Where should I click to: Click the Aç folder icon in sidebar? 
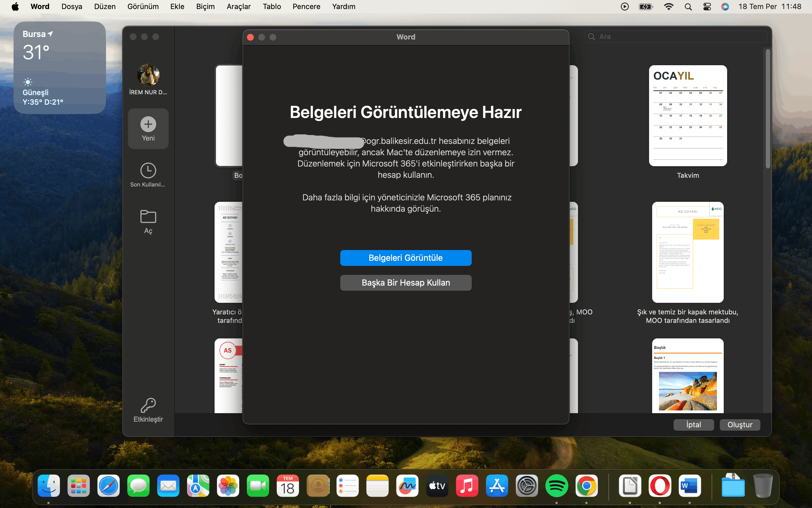pyautogui.click(x=148, y=216)
